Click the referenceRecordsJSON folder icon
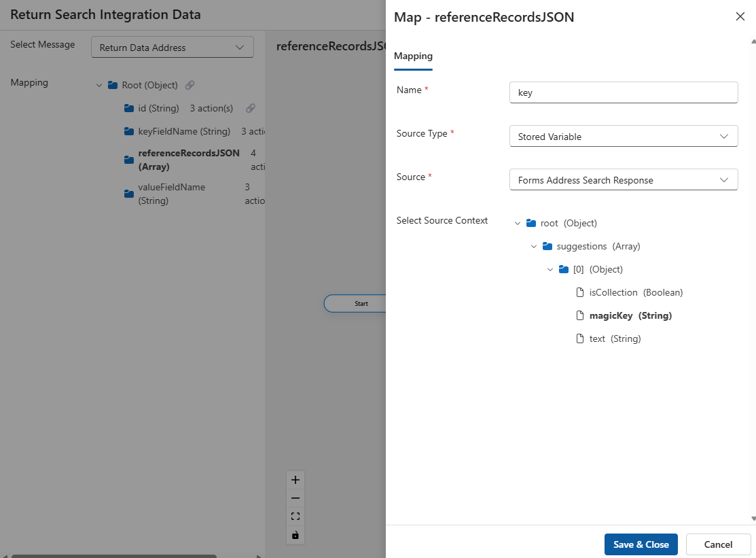 (x=129, y=160)
